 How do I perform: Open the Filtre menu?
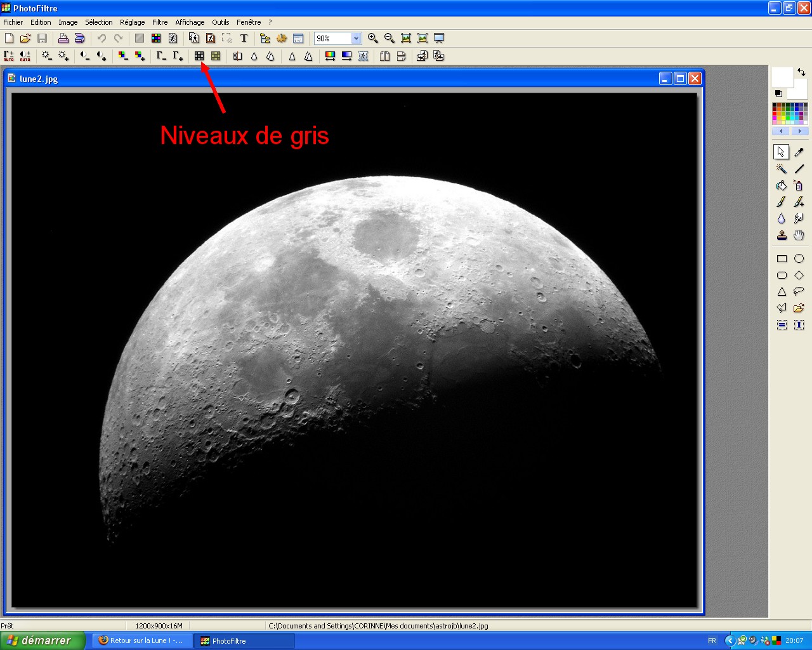pos(160,22)
